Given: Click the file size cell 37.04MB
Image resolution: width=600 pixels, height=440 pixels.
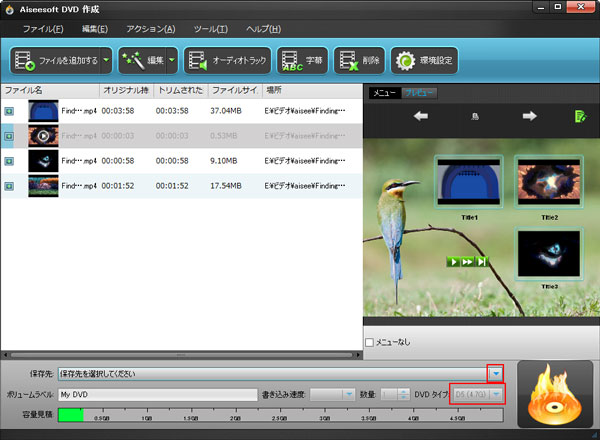Looking at the screenshot, I should click(226, 111).
